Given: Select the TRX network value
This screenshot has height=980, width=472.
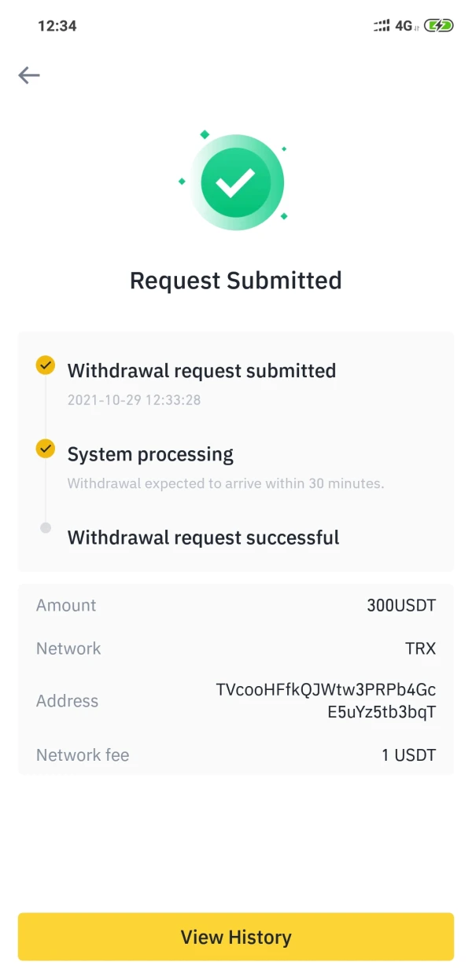Looking at the screenshot, I should [x=420, y=648].
